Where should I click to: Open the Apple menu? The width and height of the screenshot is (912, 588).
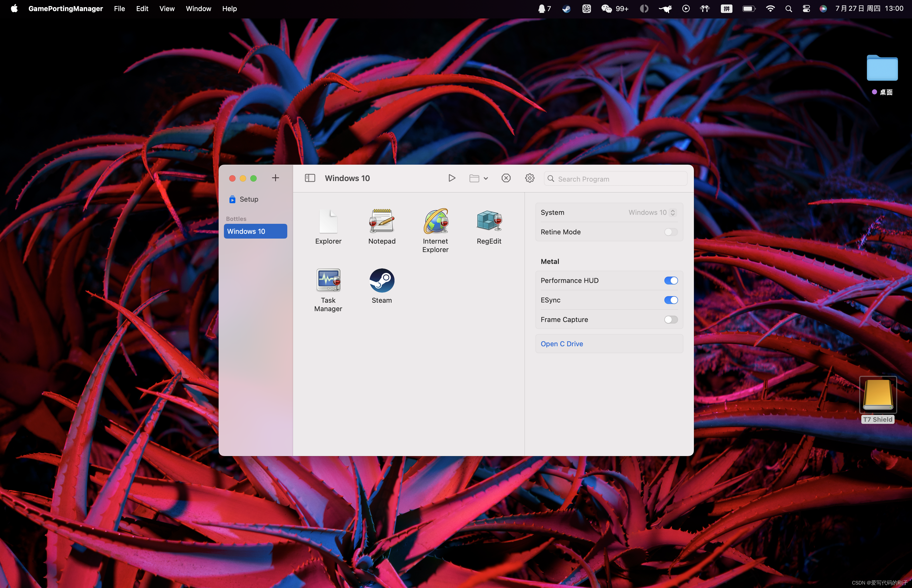click(x=14, y=8)
